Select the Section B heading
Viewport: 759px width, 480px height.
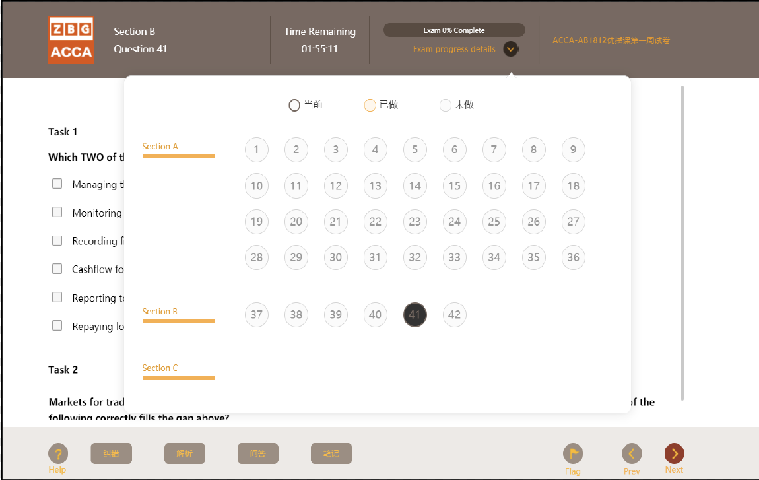pyautogui.click(x=161, y=312)
